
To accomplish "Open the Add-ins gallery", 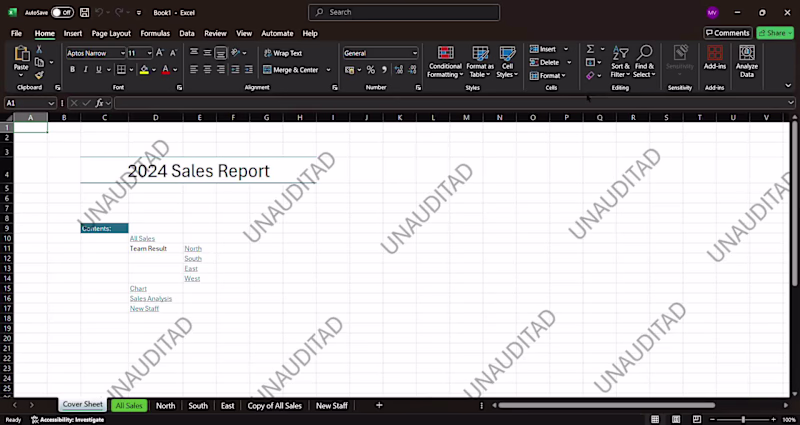I will [715, 57].
